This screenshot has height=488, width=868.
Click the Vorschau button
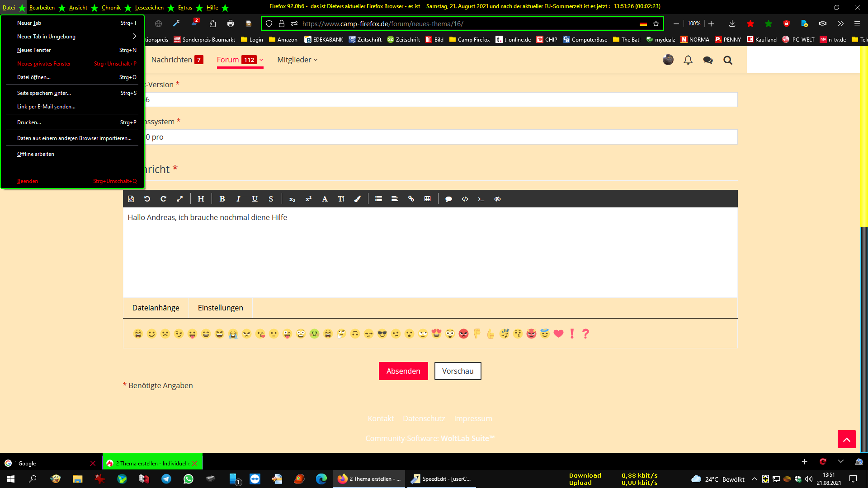point(458,371)
